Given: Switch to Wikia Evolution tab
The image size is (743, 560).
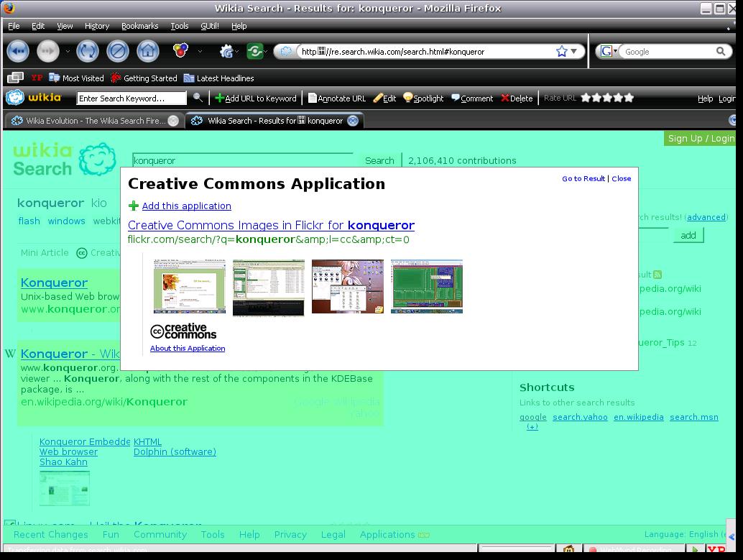Looking at the screenshot, I should point(93,121).
